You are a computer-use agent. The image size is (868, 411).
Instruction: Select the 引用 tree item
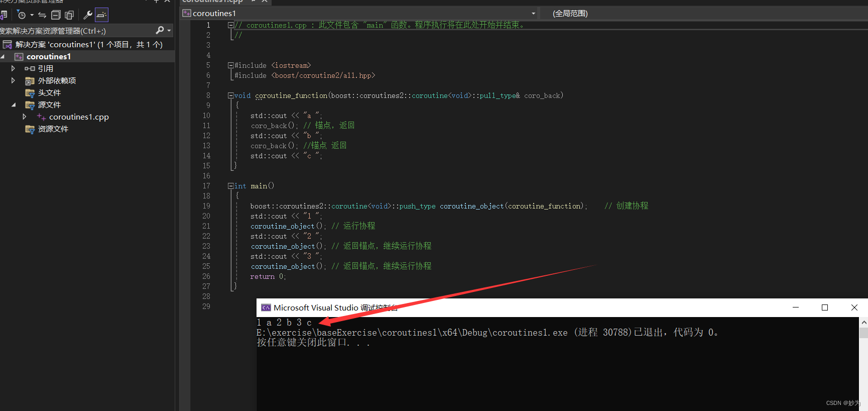click(45, 69)
